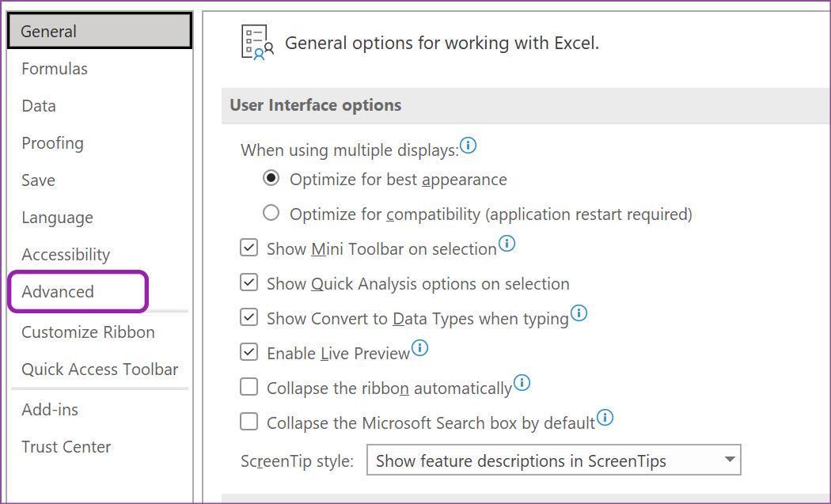Open the Add-ins category
Screen dimensions: 831x504
pyautogui.click(x=50, y=410)
